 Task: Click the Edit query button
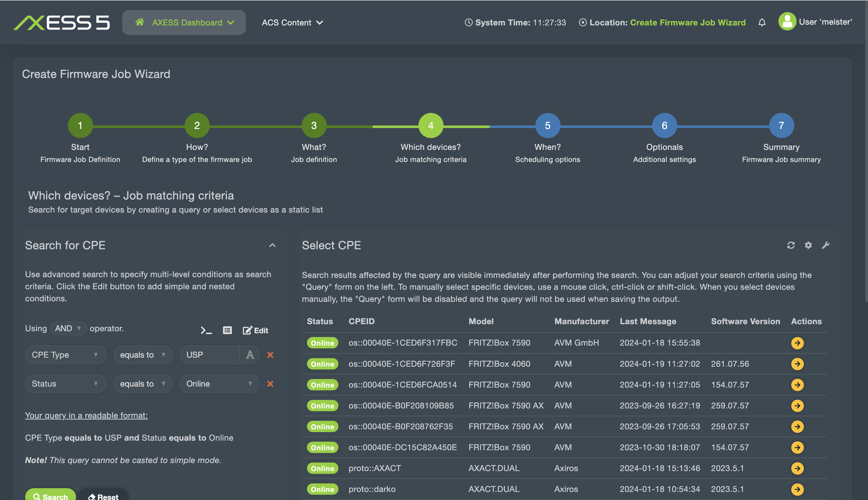coord(256,330)
